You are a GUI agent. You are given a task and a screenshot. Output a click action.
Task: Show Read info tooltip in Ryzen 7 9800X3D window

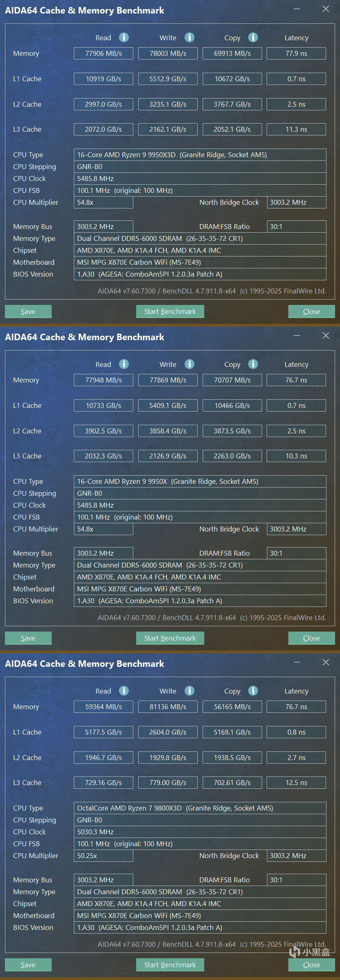124,691
